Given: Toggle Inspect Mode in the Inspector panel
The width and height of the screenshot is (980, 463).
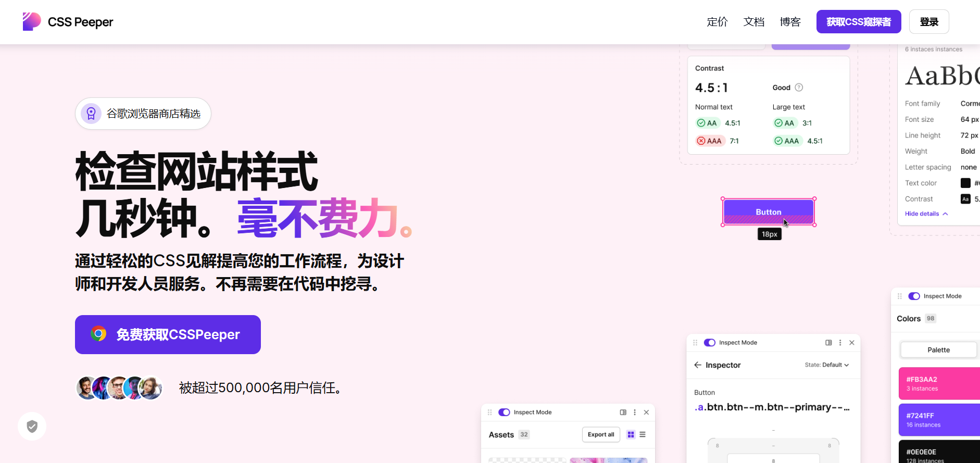Looking at the screenshot, I should [710, 343].
